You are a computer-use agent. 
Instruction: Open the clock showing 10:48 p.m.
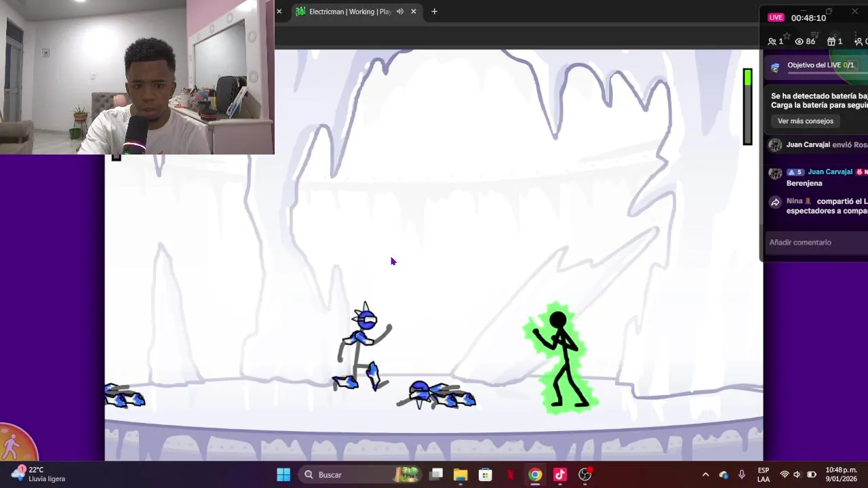coord(842,474)
